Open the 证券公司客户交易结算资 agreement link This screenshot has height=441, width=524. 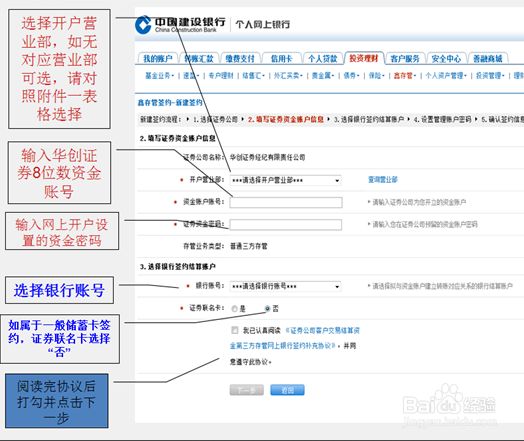pyautogui.click(x=322, y=331)
